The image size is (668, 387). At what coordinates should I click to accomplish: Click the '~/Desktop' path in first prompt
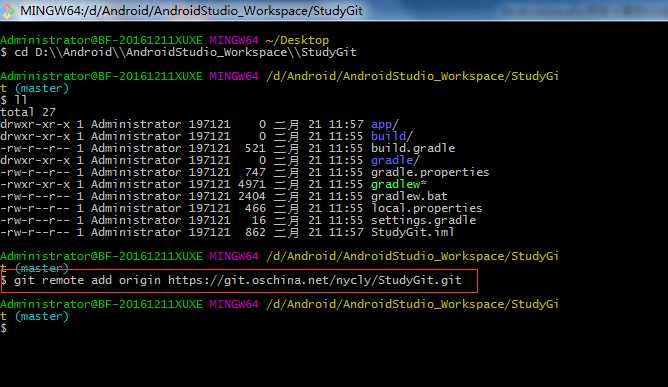(x=297, y=40)
